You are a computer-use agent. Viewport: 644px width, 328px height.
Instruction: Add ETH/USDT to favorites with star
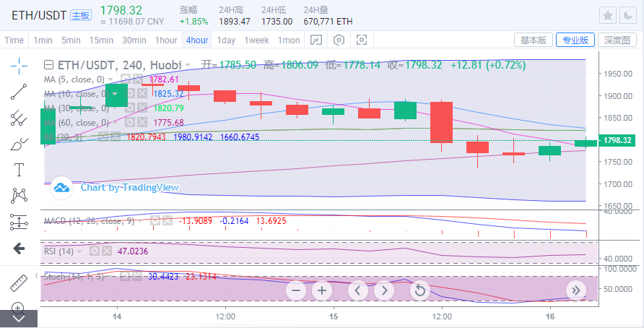(609, 16)
